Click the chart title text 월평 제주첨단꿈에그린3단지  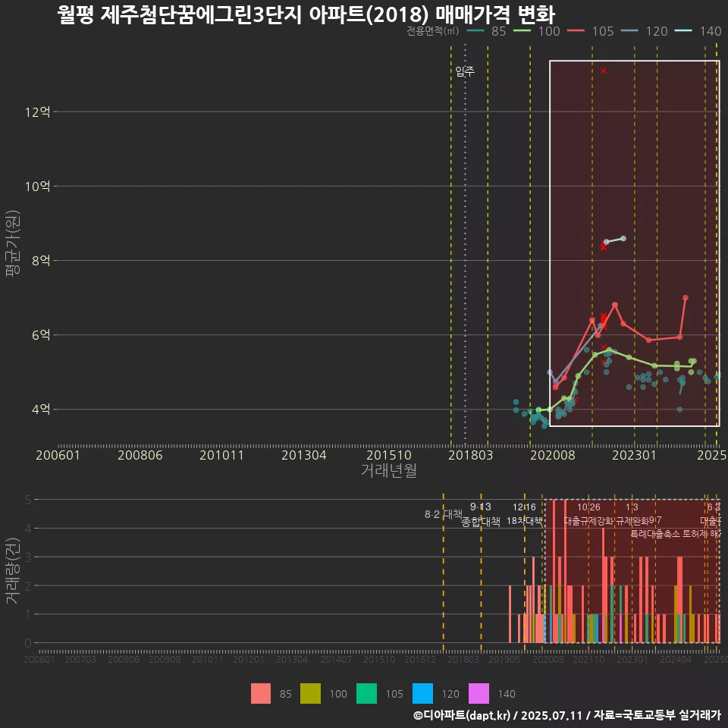(x=180, y=14)
